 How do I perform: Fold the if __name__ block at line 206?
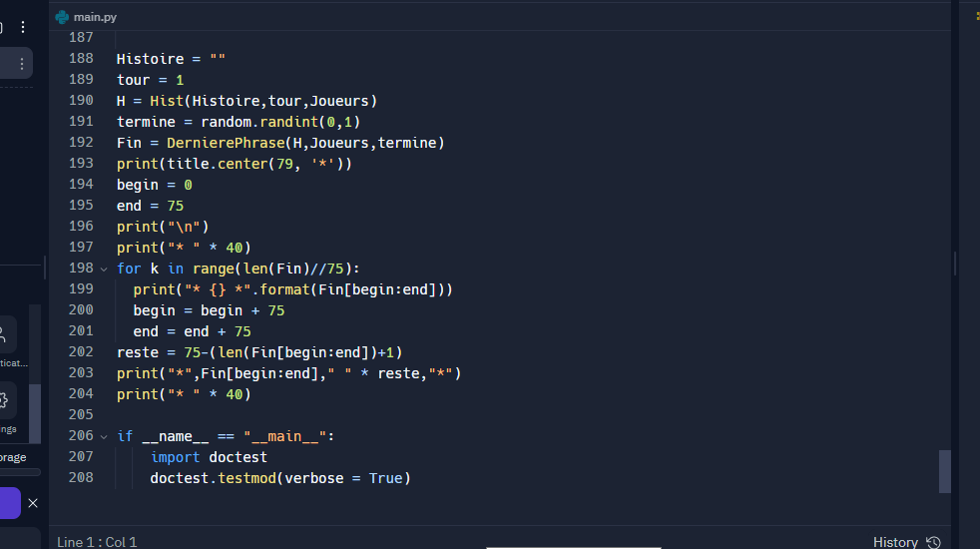[x=104, y=436]
